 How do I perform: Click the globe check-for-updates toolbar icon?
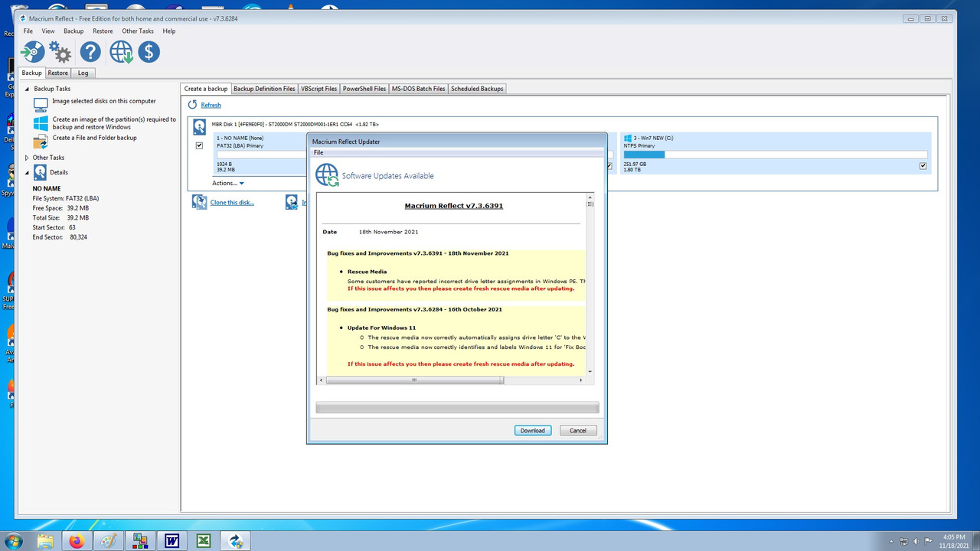tap(121, 52)
